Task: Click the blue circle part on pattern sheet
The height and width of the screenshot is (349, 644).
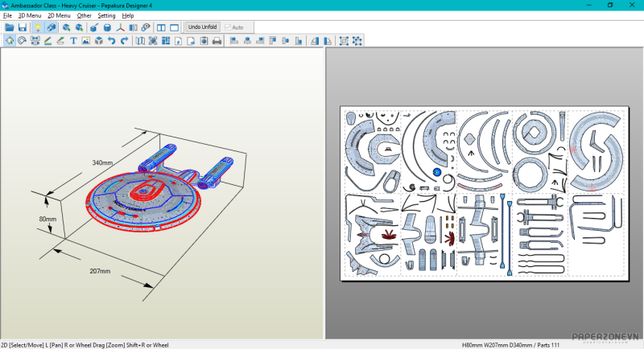Action: point(438,172)
